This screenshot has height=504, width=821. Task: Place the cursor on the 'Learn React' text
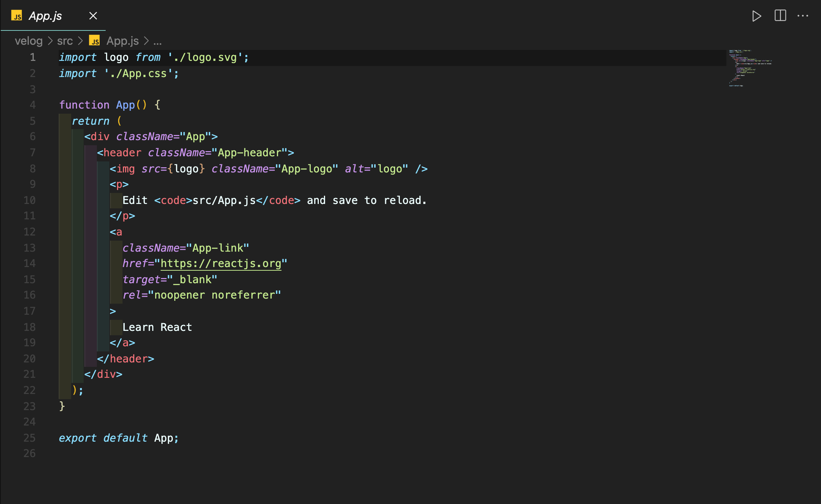pyautogui.click(x=157, y=327)
